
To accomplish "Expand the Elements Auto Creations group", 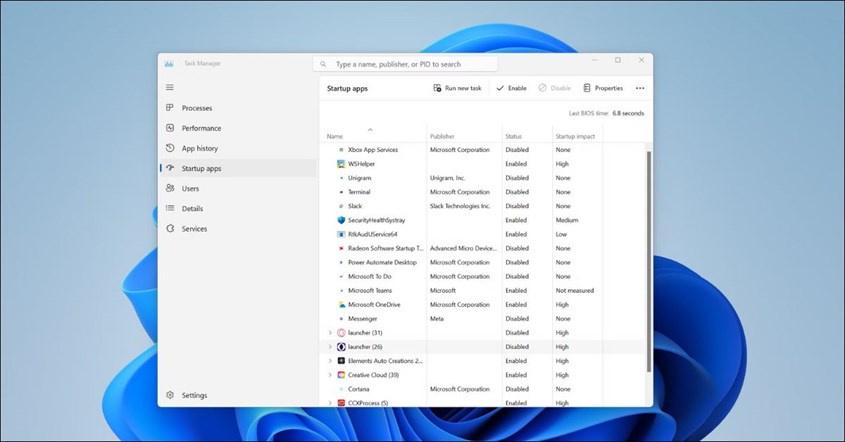I will (x=330, y=361).
